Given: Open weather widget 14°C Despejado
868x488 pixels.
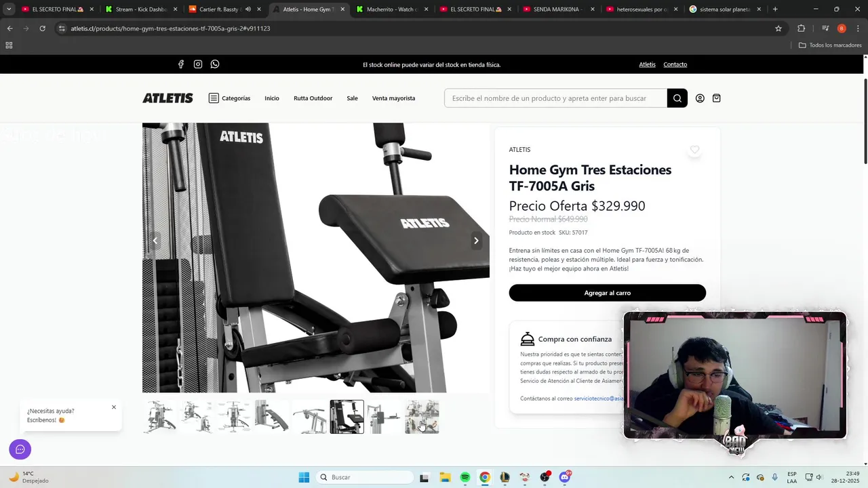Looking at the screenshot, I should click(x=28, y=477).
